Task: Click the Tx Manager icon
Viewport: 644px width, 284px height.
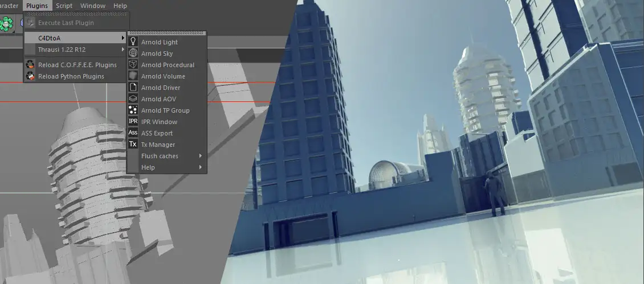Action: point(133,145)
